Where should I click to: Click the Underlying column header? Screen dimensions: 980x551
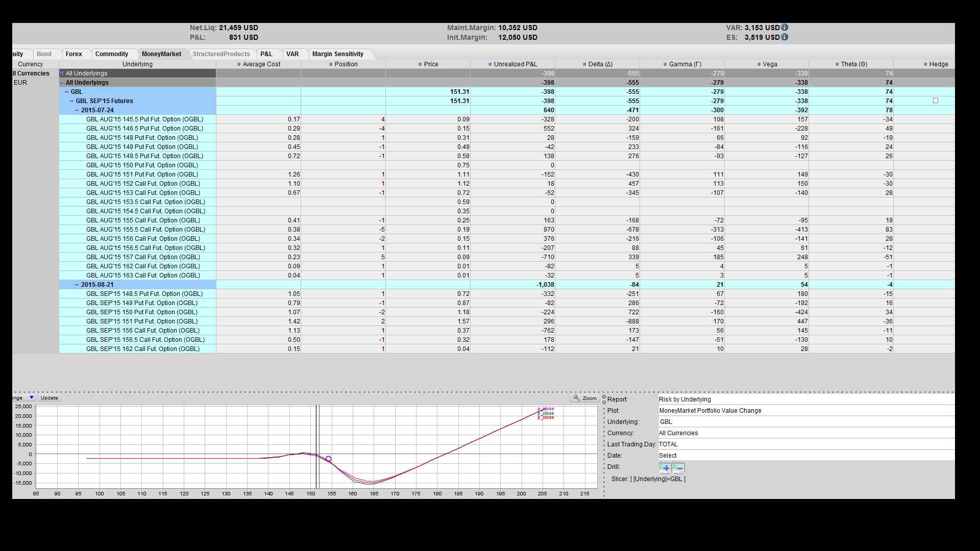[137, 64]
